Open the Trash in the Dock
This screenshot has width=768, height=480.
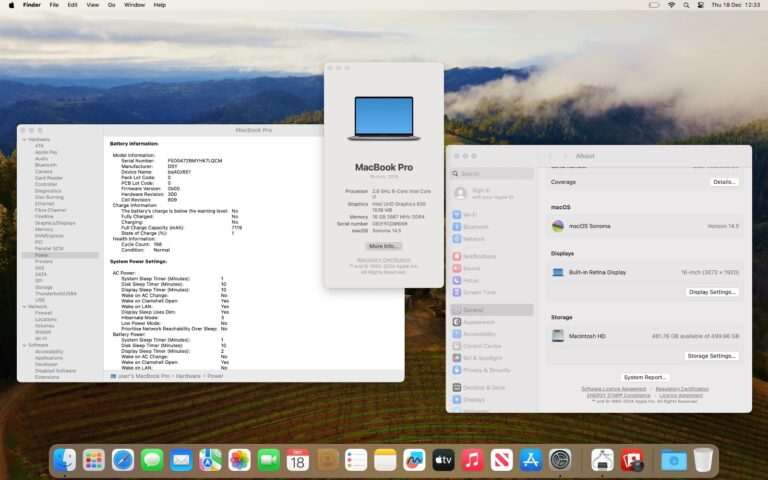[x=703, y=460]
